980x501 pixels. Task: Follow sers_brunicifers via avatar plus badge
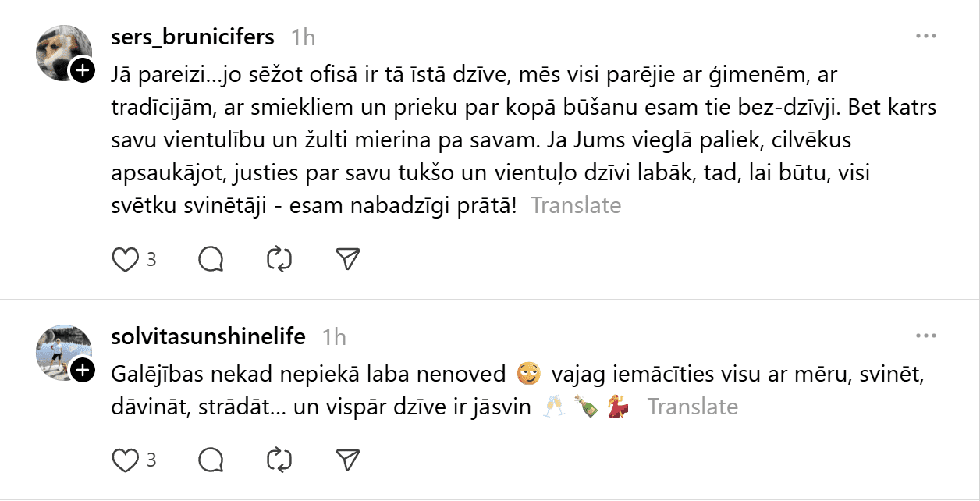click(x=83, y=71)
